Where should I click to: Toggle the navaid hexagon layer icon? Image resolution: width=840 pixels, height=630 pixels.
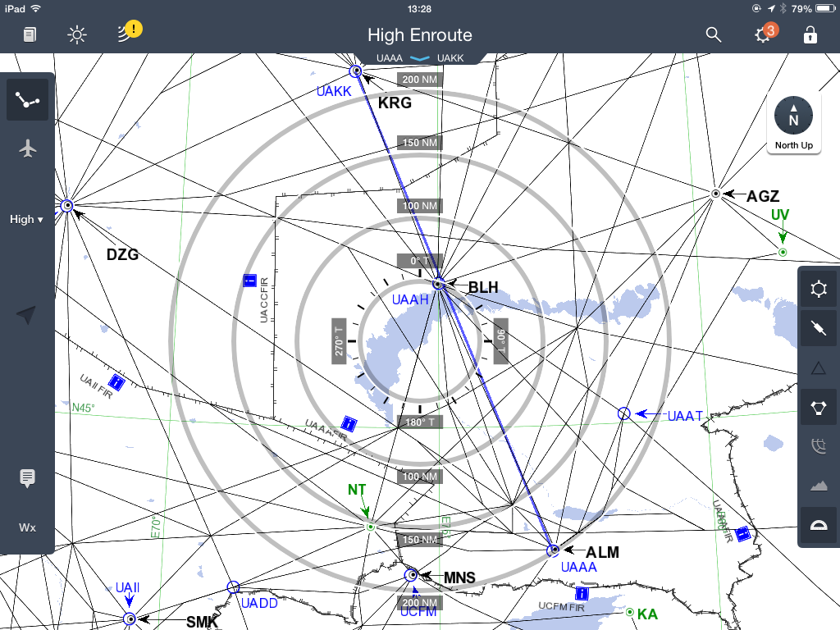pos(819,408)
